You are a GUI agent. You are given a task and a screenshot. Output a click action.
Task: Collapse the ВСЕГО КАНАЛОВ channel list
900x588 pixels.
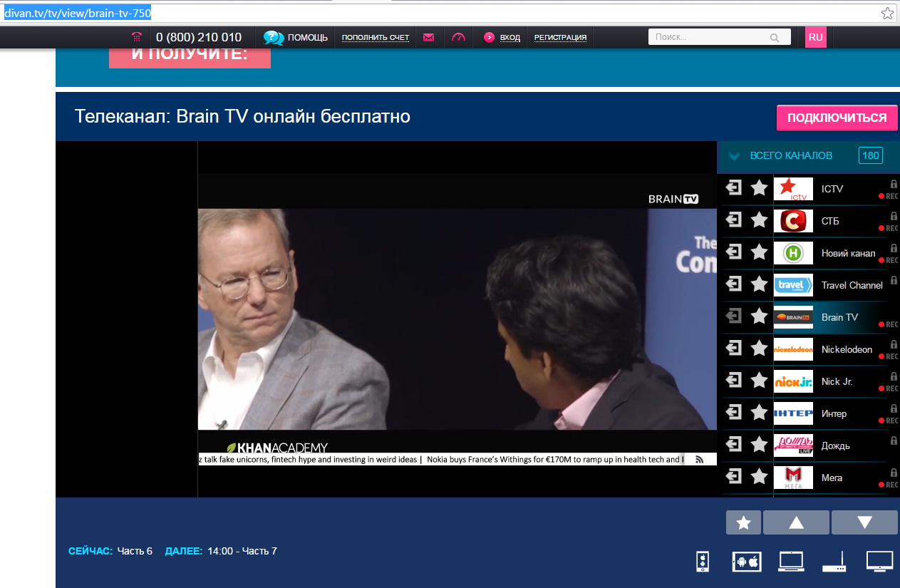735,156
